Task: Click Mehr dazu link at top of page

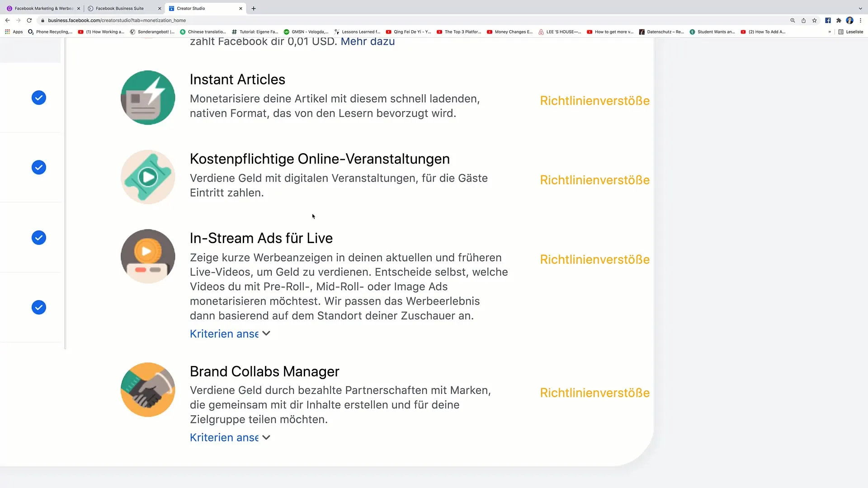Action: coord(368,41)
